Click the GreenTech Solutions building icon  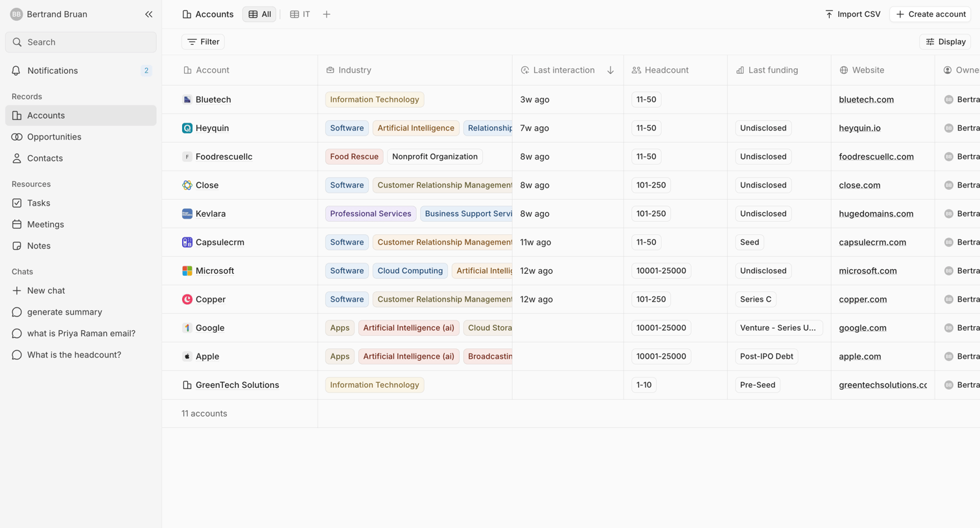click(x=187, y=385)
